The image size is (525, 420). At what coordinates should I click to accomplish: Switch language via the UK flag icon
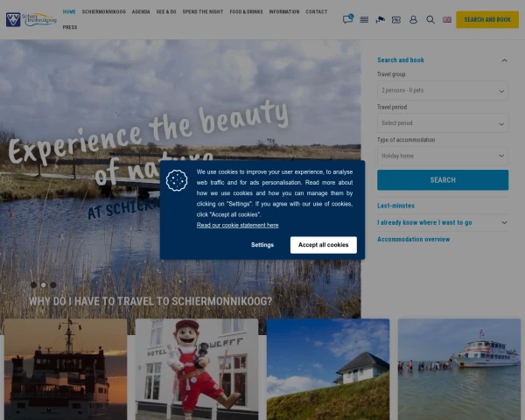coord(447,20)
